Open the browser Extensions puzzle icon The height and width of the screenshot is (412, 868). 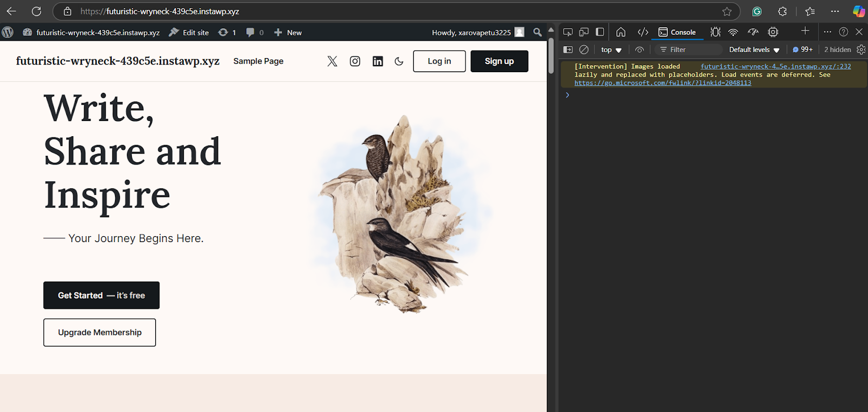pyautogui.click(x=782, y=11)
